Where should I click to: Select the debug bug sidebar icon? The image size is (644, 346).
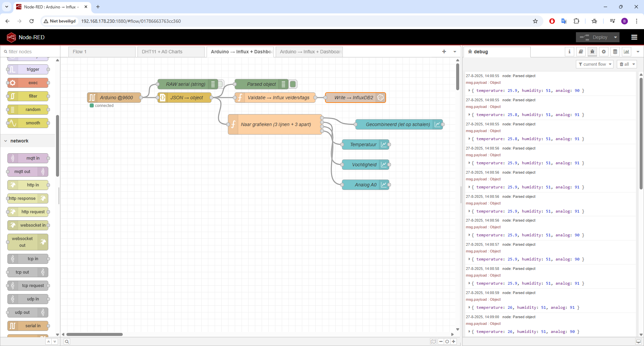[x=592, y=52]
